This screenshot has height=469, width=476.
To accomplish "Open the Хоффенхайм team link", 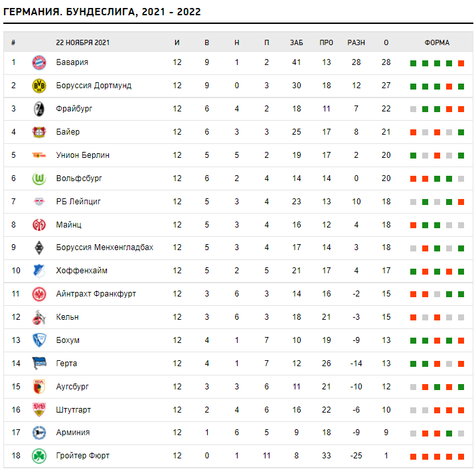I will click(x=82, y=271).
